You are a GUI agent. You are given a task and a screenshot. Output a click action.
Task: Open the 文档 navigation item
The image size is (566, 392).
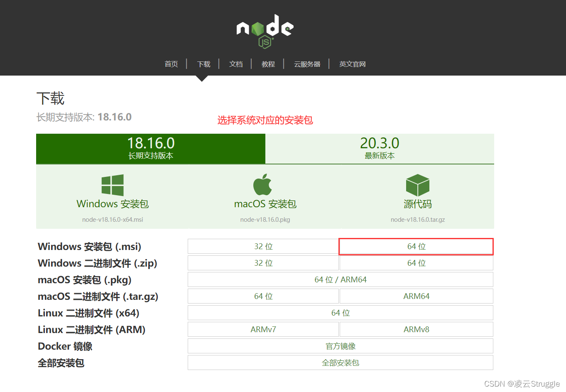click(236, 64)
